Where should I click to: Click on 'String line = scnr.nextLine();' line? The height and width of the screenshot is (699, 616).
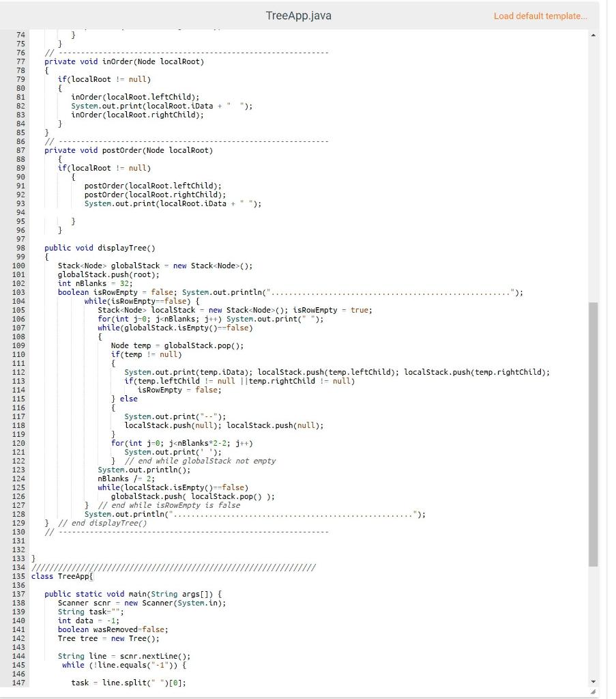124,656
